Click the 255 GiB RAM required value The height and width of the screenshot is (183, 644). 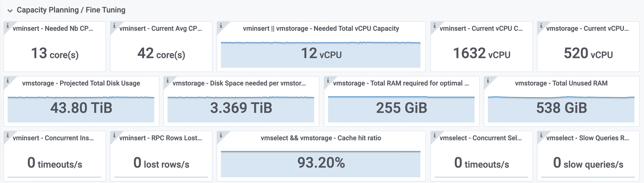401,108
